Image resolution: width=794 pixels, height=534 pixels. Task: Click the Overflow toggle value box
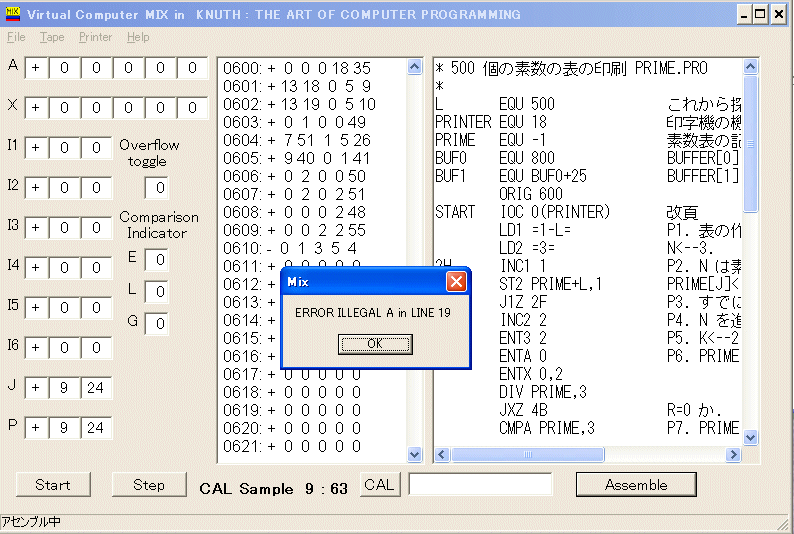click(156, 188)
